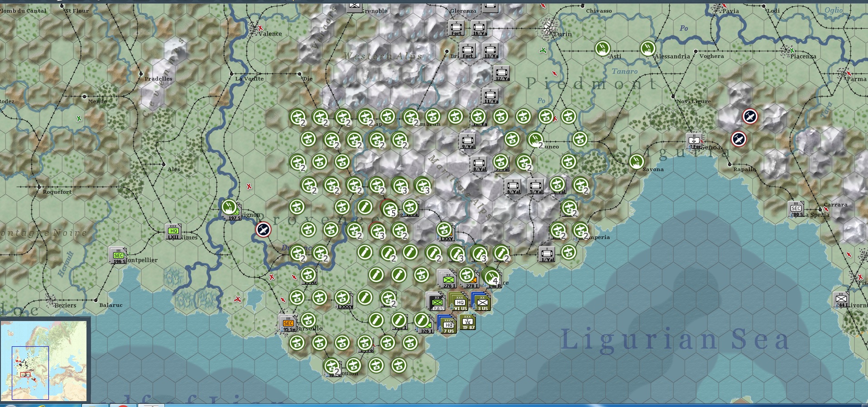Click the St Flour town label
868x407 pixels.
pos(77,11)
